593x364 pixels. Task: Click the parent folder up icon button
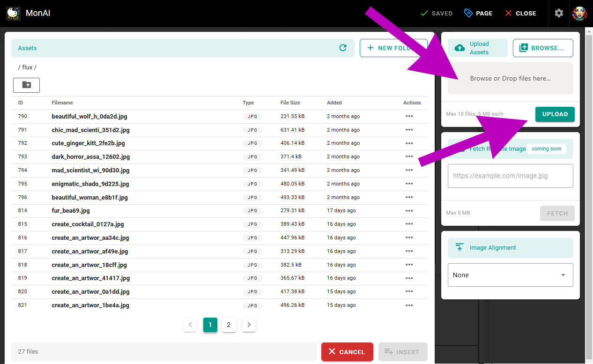tap(27, 85)
